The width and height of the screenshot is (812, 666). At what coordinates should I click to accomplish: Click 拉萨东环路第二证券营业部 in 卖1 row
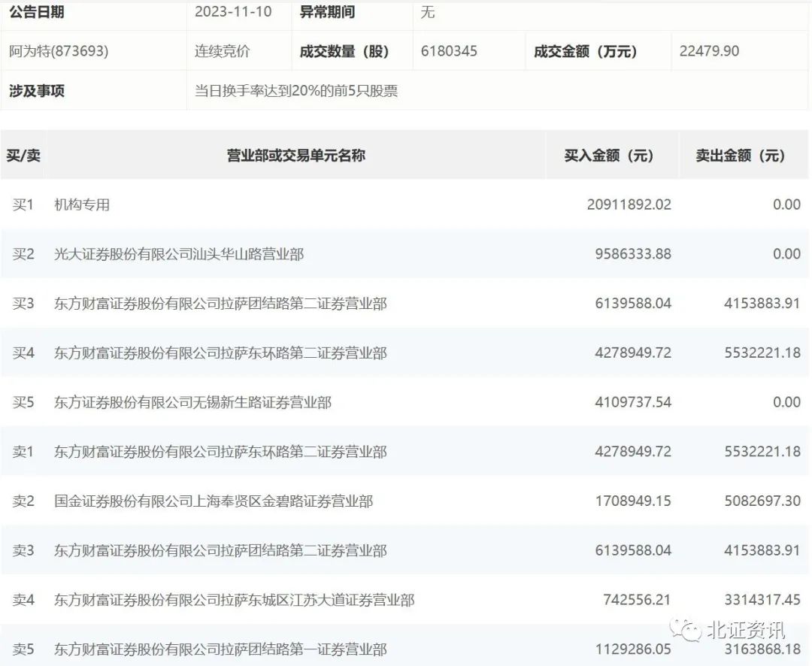[304, 452]
